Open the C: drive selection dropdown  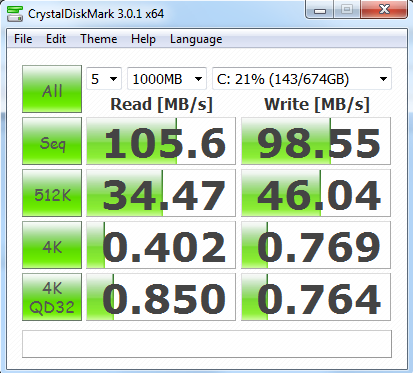[x=302, y=79]
